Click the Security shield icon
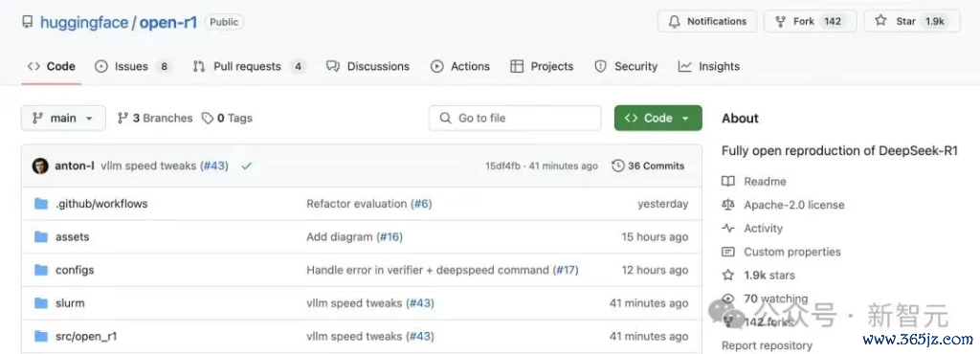 (601, 66)
